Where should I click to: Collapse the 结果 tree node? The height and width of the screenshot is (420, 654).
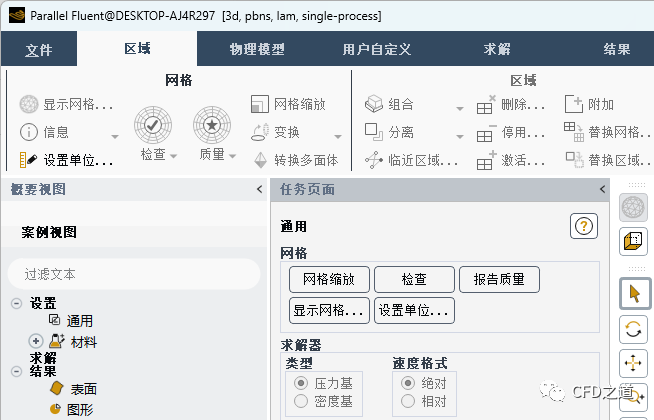coord(16,371)
